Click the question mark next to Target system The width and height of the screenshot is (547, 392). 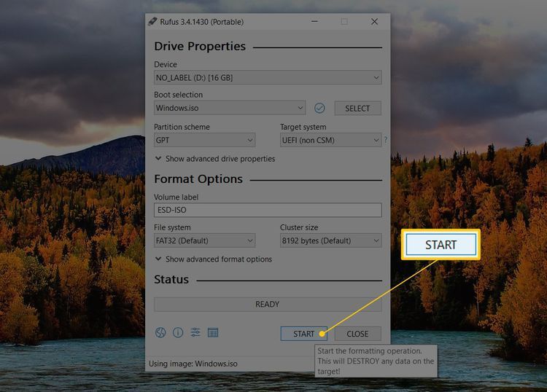pyautogui.click(x=385, y=140)
